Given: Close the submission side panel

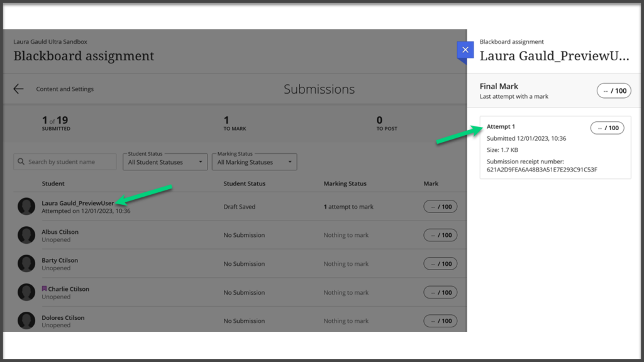Looking at the screenshot, I should point(465,50).
